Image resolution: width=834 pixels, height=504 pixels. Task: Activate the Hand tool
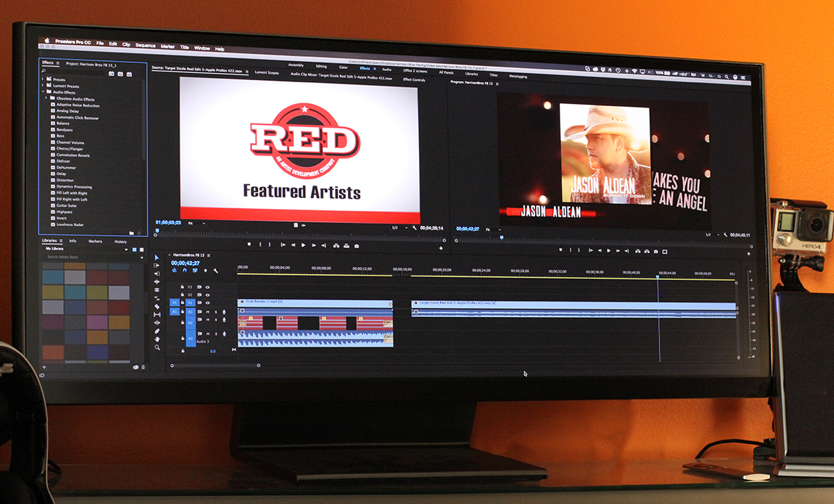[156, 339]
